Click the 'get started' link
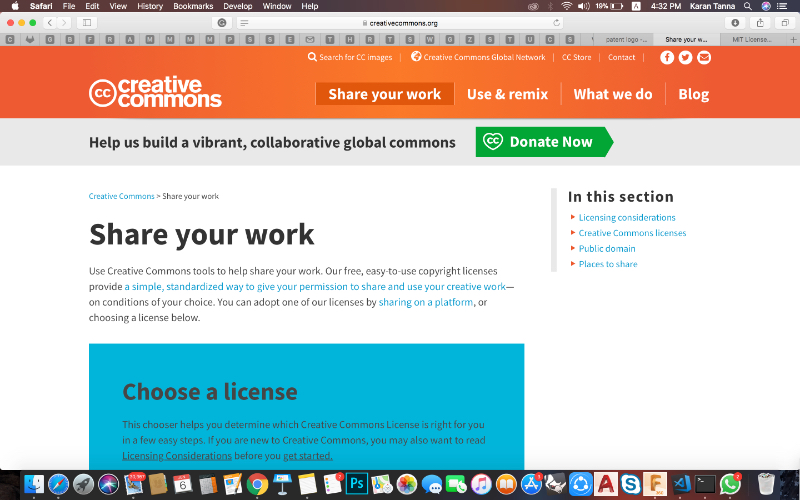Screen dimensions: 800x500 point(308,456)
